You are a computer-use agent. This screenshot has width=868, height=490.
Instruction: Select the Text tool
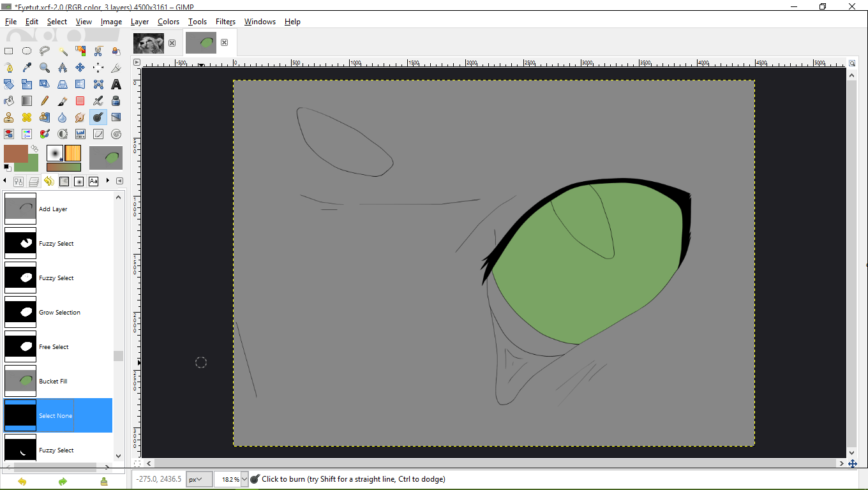tap(116, 84)
